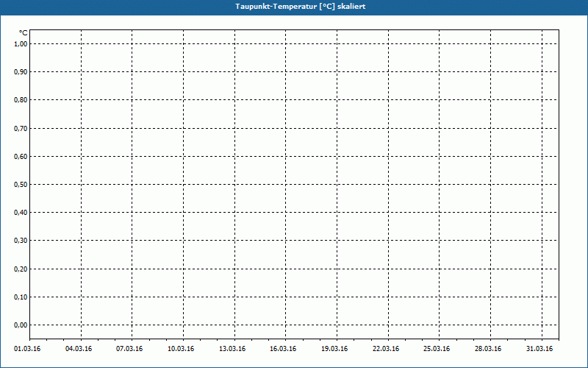Click the y-axis value 1,00
The width and height of the screenshot is (588, 368).
pos(21,44)
